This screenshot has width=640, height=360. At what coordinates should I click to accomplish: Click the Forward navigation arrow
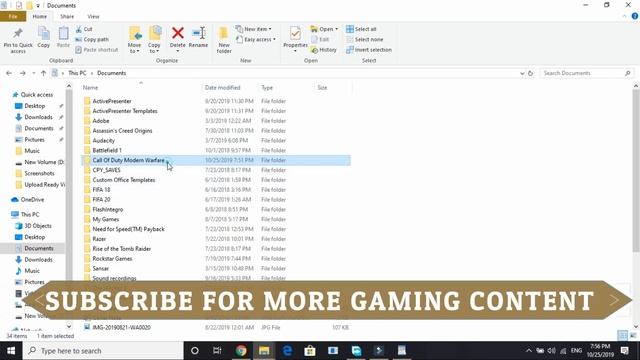pos(22,73)
